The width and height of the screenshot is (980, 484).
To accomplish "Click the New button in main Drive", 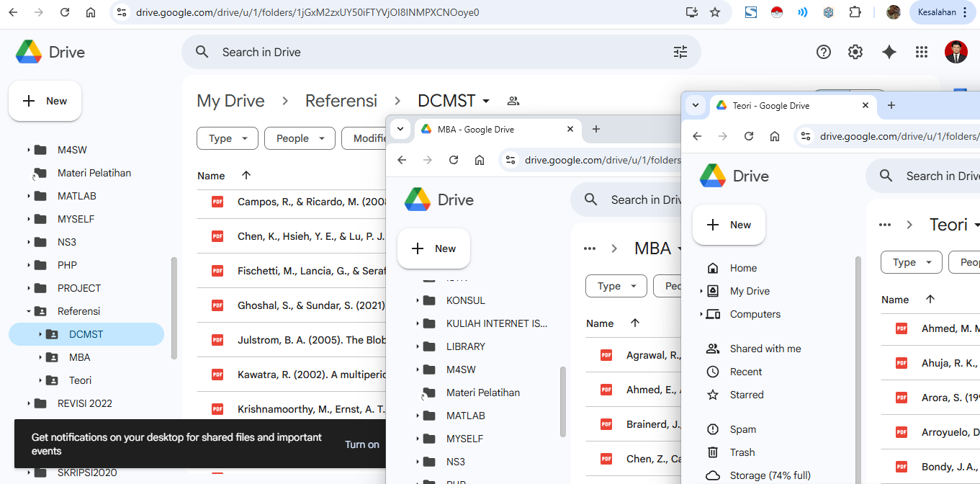I will tap(45, 101).
